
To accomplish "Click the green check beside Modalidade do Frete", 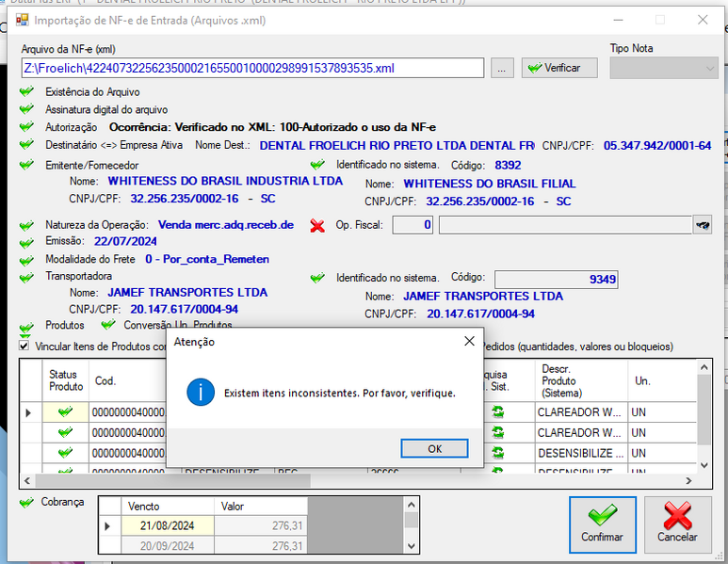I will [27, 261].
